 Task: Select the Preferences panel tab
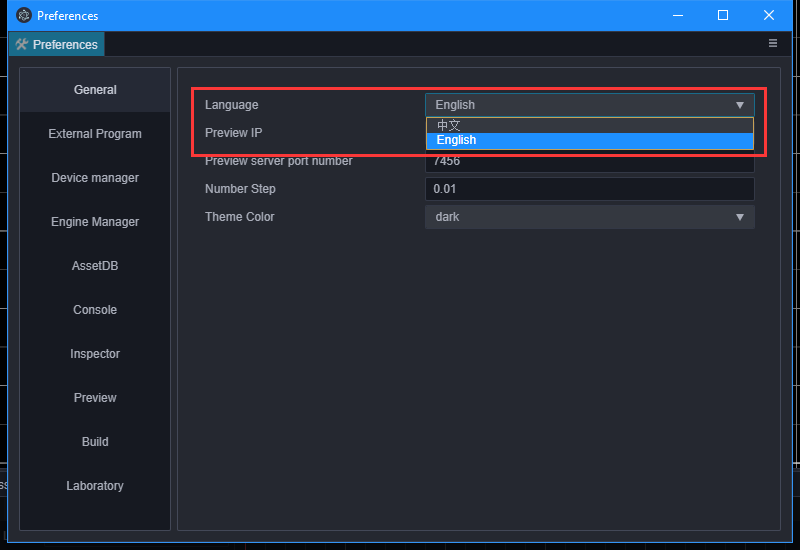[x=57, y=44]
